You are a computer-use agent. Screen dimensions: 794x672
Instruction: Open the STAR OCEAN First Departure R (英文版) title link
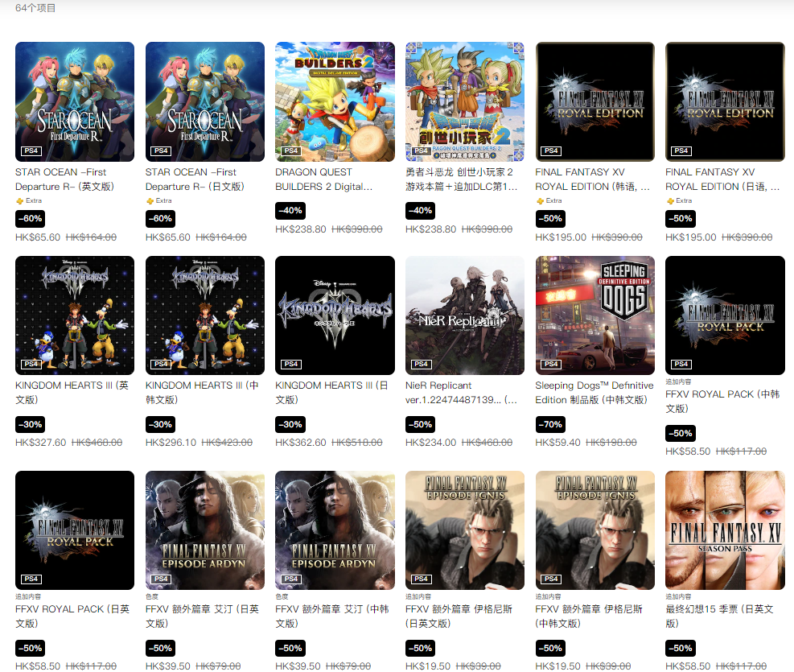coord(65,179)
